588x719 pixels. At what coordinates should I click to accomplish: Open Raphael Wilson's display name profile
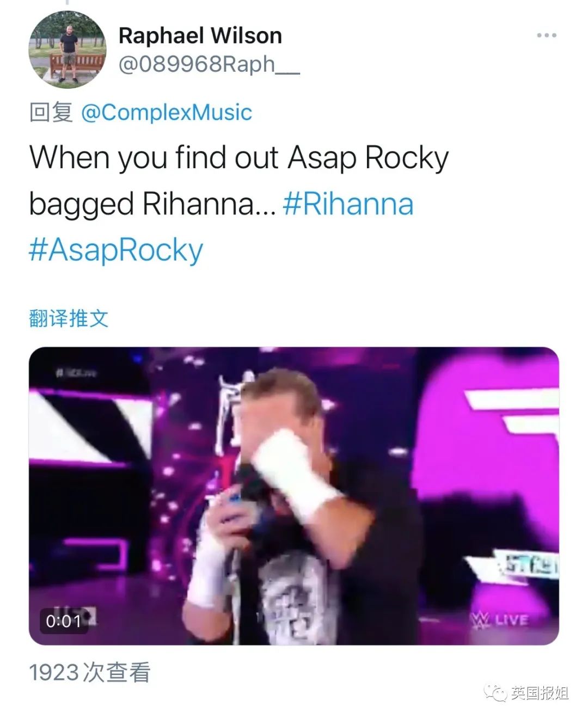(x=200, y=36)
